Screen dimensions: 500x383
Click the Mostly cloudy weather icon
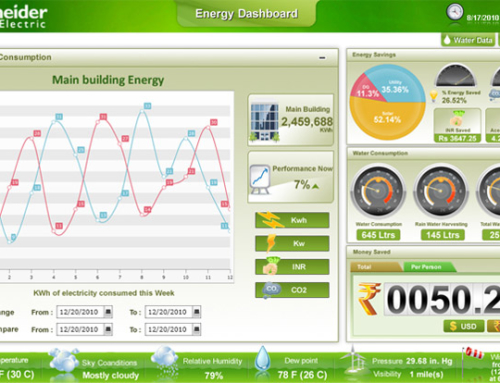pyautogui.click(x=64, y=360)
